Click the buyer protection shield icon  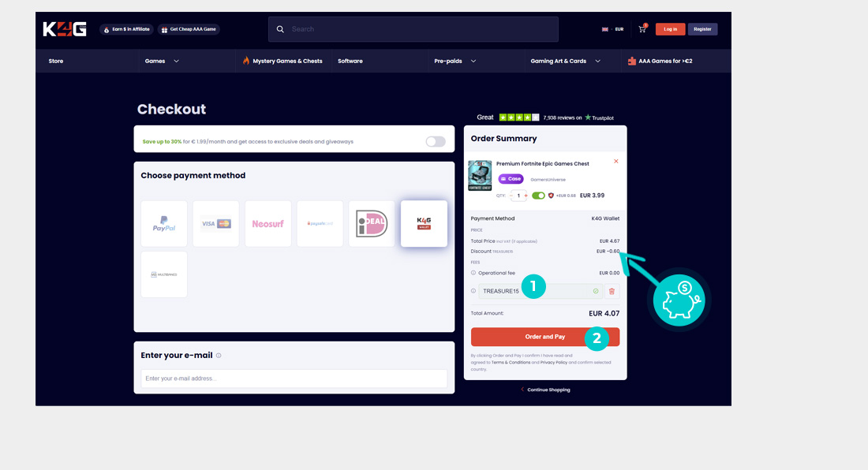pyautogui.click(x=551, y=196)
